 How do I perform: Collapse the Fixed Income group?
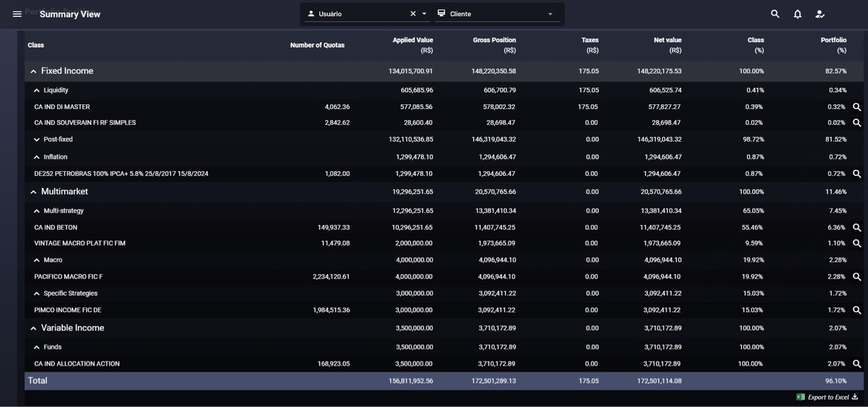(x=33, y=71)
